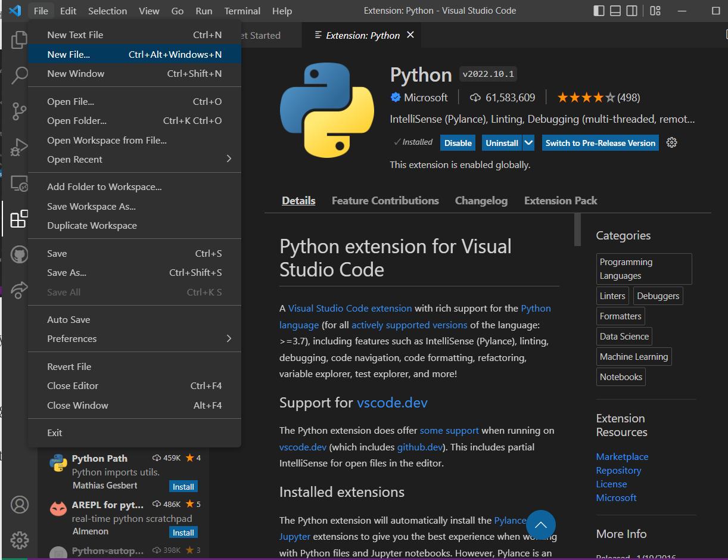
Task: Open the Uninstall dropdown arrow
Action: [528, 143]
